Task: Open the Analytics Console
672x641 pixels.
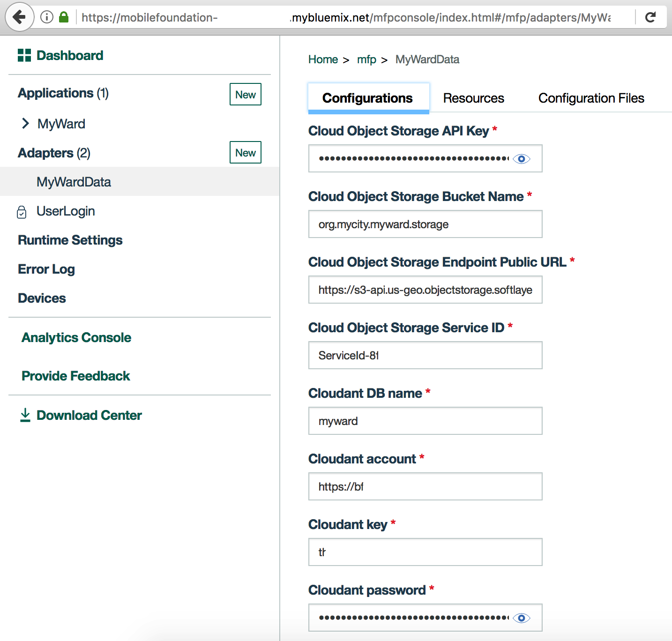Action: [76, 337]
